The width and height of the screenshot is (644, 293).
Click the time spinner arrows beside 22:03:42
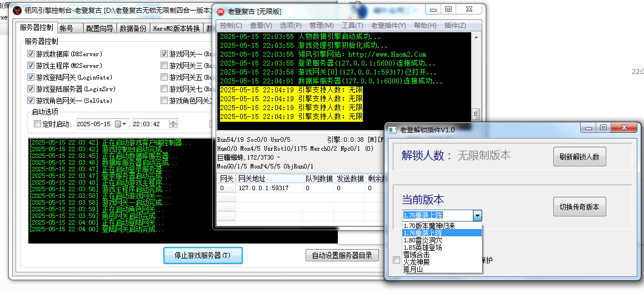click(x=173, y=124)
